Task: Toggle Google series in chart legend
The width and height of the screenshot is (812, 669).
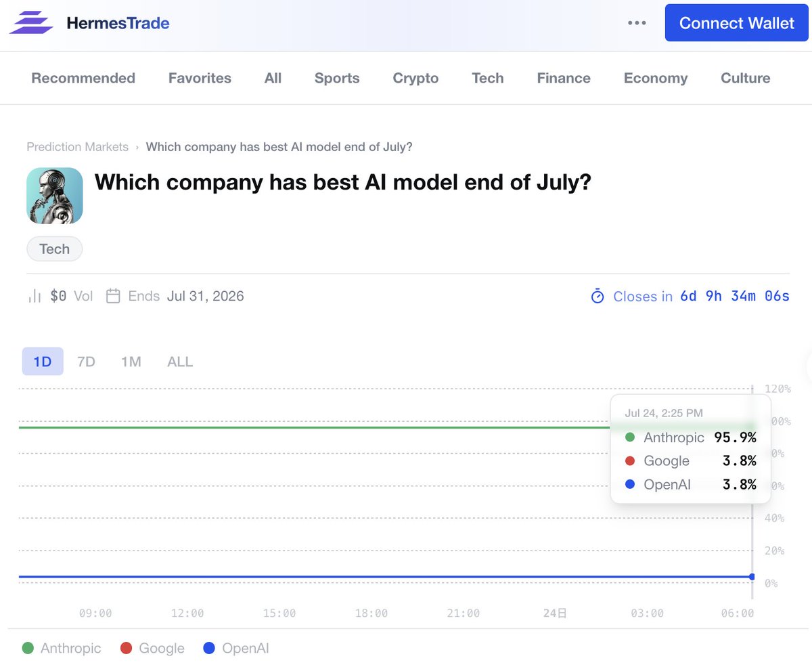Action: click(x=152, y=648)
